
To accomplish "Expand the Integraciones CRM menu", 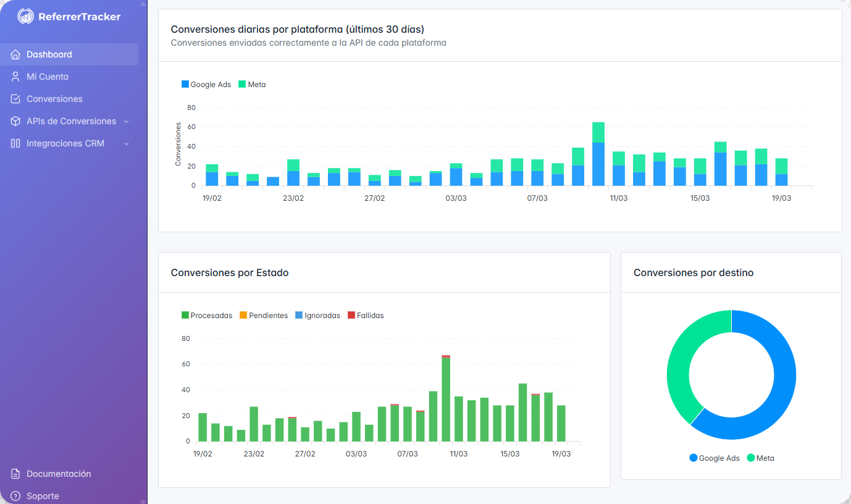I will coord(70,143).
